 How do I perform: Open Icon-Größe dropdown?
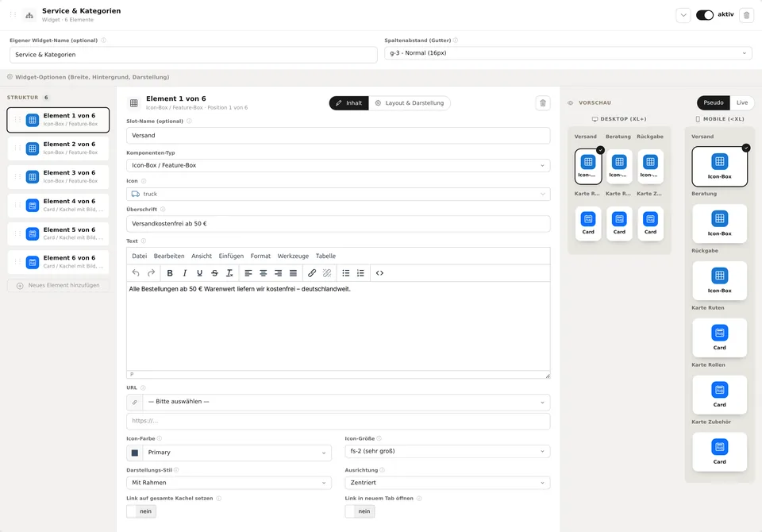pyautogui.click(x=448, y=451)
